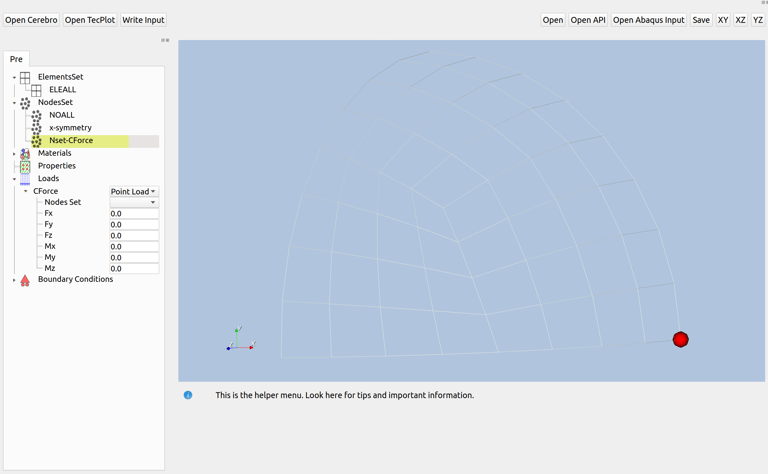Click the Mx value field

pyautogui.click(x=134, y=247)
